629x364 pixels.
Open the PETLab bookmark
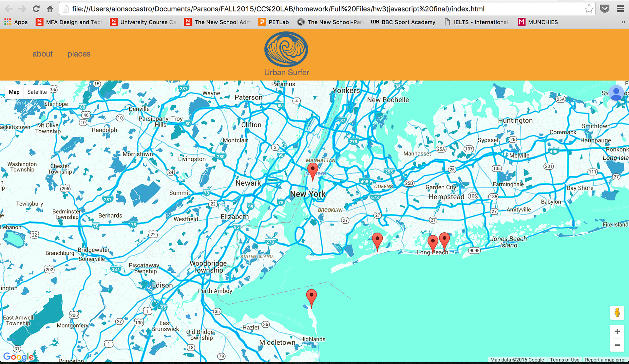274,22
